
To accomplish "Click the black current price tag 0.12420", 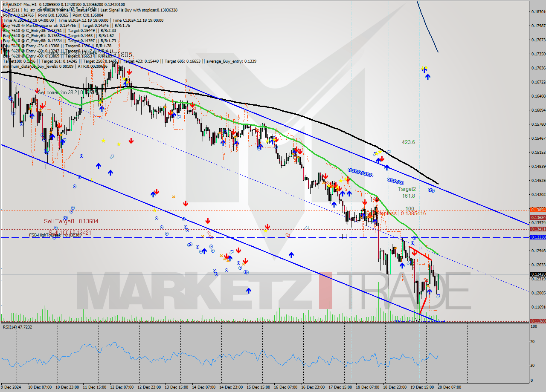I will click(x=537, y=274).
